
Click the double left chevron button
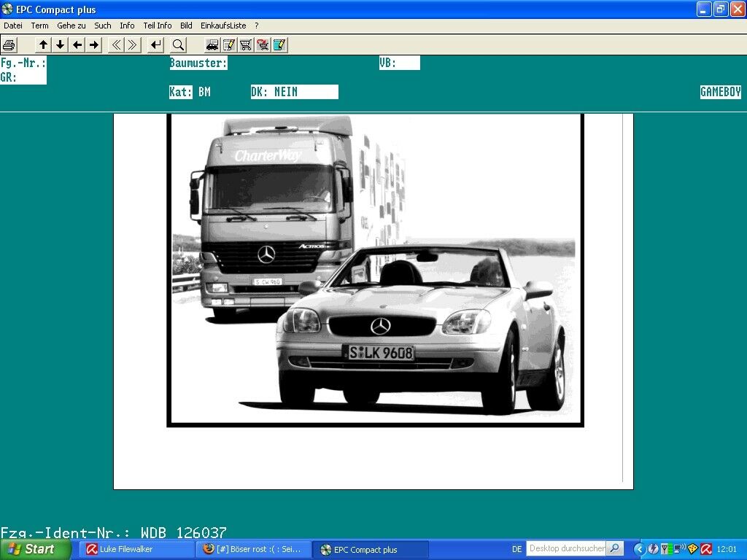click(x=116, y=45)
